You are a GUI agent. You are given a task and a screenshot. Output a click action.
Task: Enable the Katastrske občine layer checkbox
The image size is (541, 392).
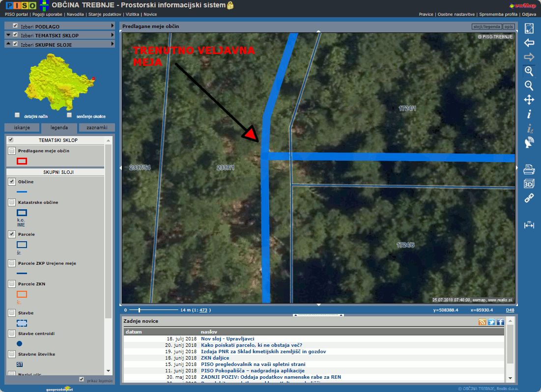12,202
